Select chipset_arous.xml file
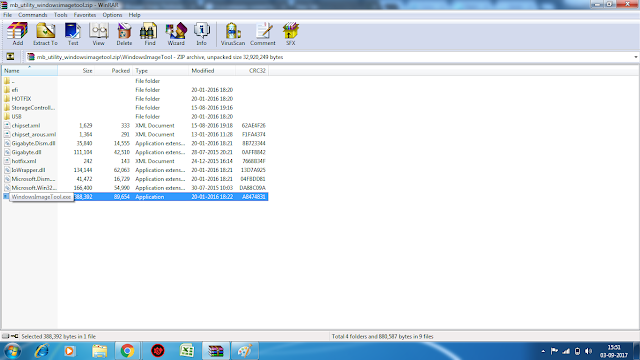640x360 pixels. [135, 134]
